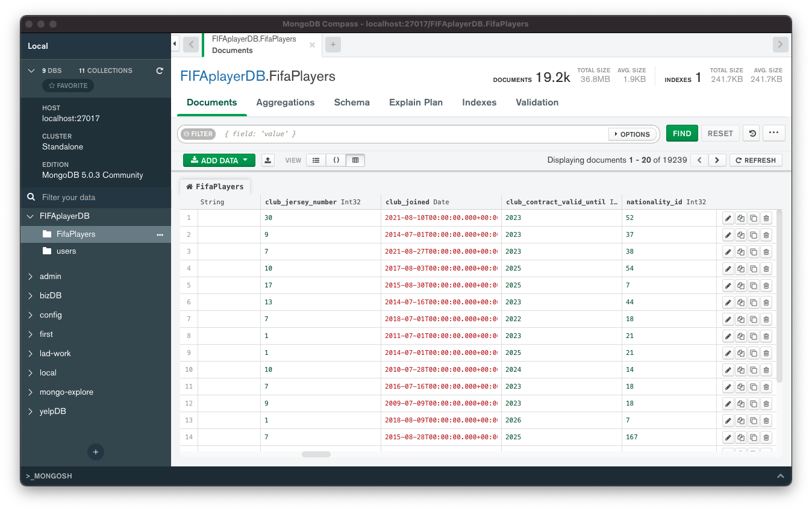Click the FIFAplayerDB breadcrumb link in header

tap(222, 77)
